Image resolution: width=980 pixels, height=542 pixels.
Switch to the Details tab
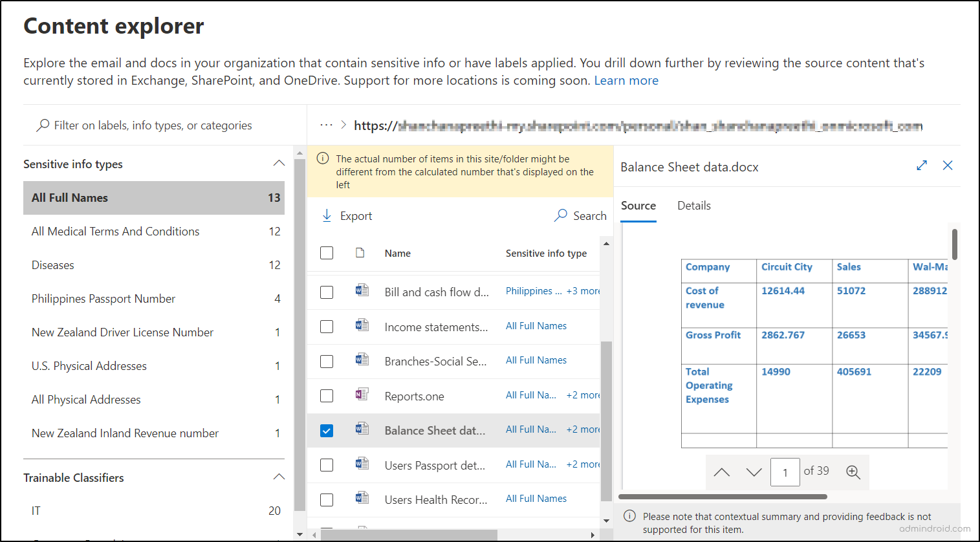point(693,206)
